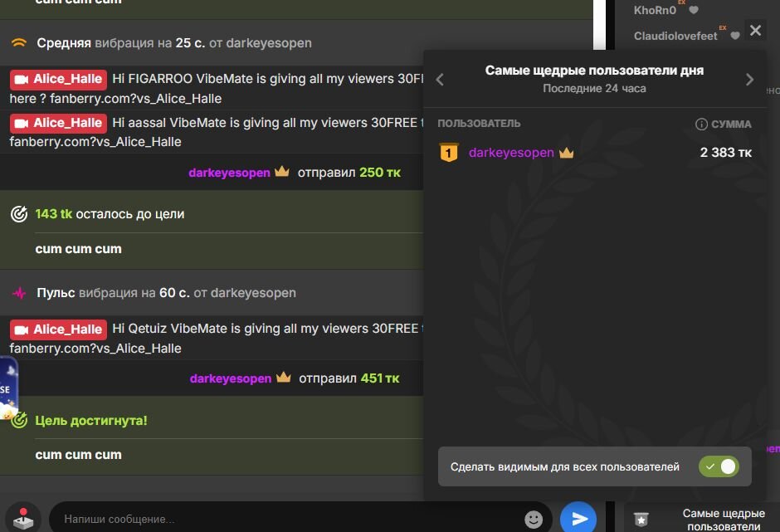780x532 pixels.
Task: Click the star icon beside Самые щедрые пользователи
Action: pos(641,520)
